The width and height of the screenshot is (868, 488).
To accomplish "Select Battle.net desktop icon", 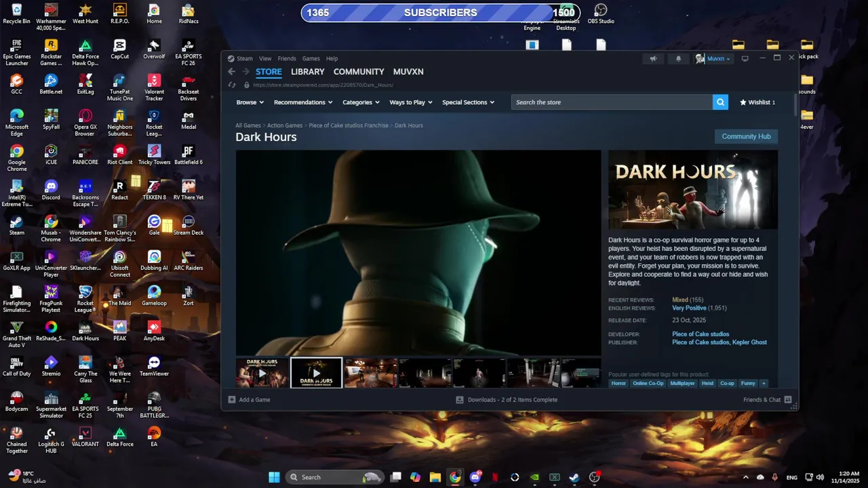I will click(x=51, y=84).
